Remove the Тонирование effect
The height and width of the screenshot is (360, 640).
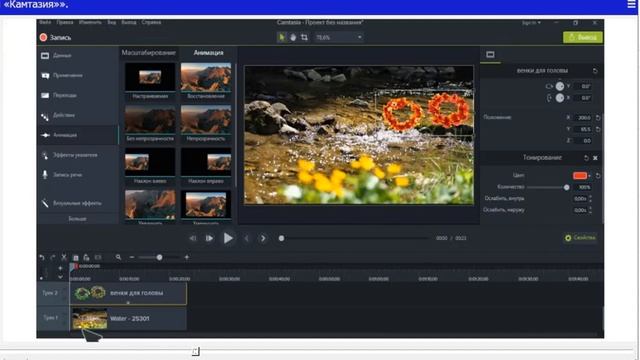pyautogui.click(x=596, y=158)
